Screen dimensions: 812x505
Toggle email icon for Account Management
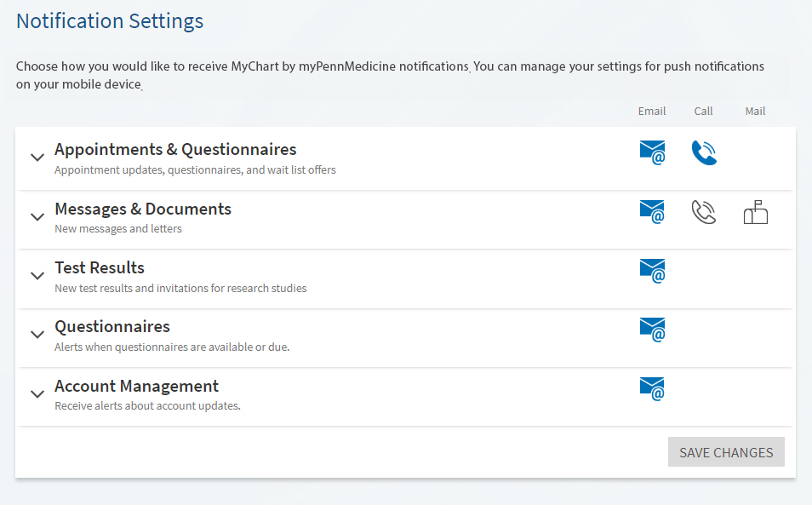pos(652,389)
